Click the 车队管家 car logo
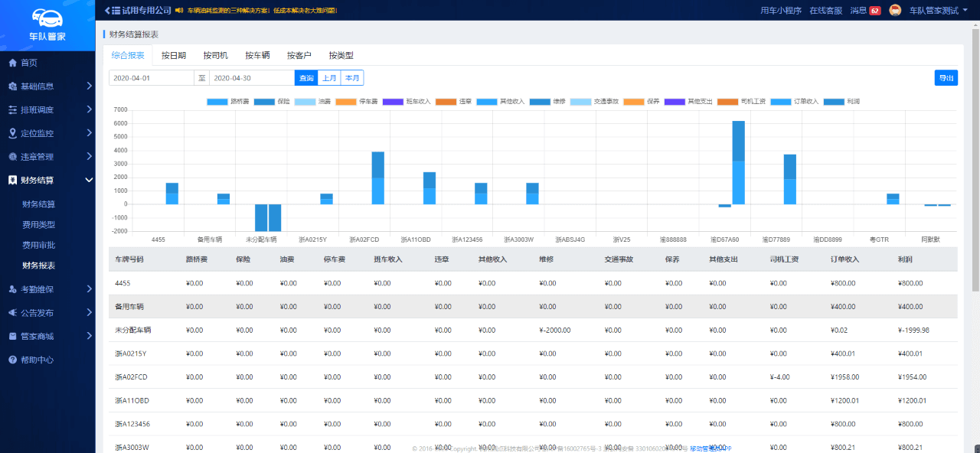Viewport: 980px width, 453px height. point(47,18)
